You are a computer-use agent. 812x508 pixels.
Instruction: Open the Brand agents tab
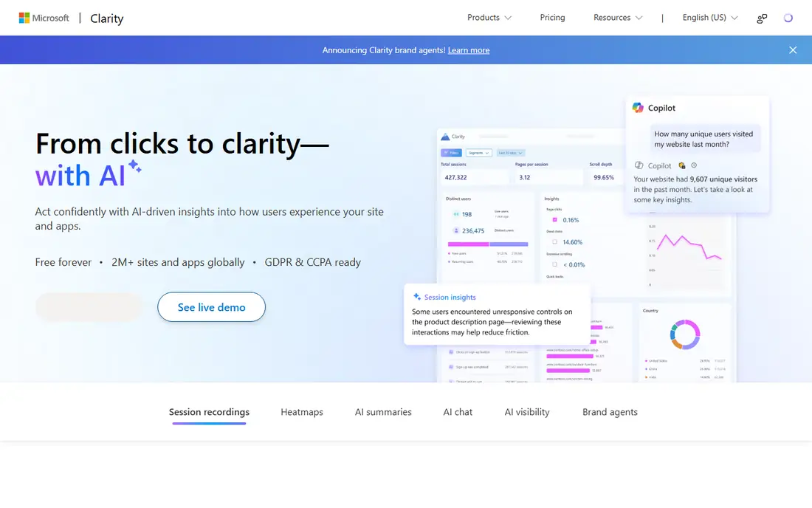(x=610, y=412)
